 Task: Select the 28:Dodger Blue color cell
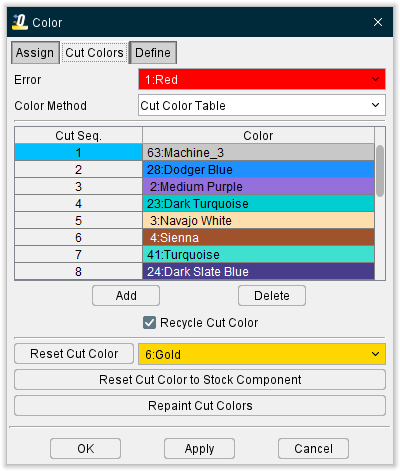tap(258, 170)
